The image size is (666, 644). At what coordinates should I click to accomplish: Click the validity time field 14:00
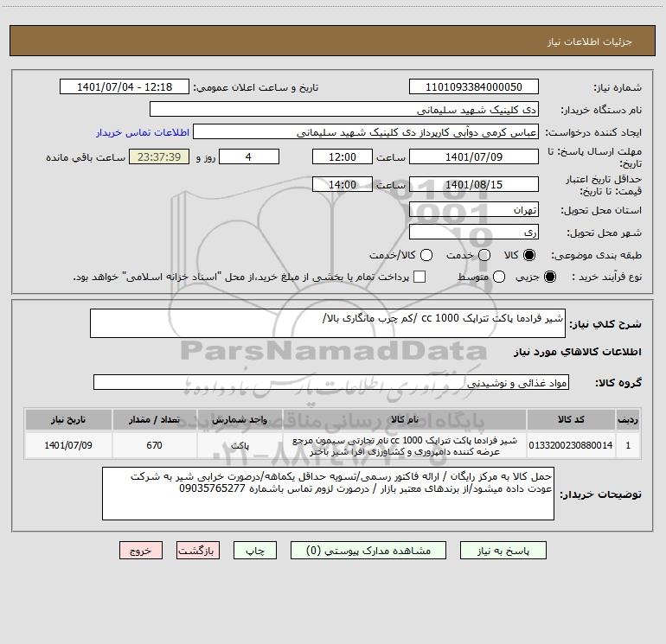(x=343, y=184)
